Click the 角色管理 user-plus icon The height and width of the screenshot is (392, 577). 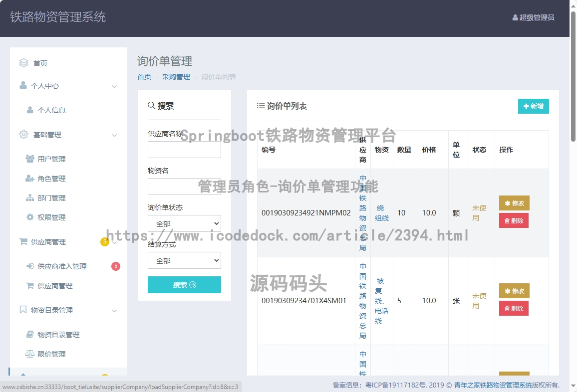pyautogui.click(x=30, y=178)
